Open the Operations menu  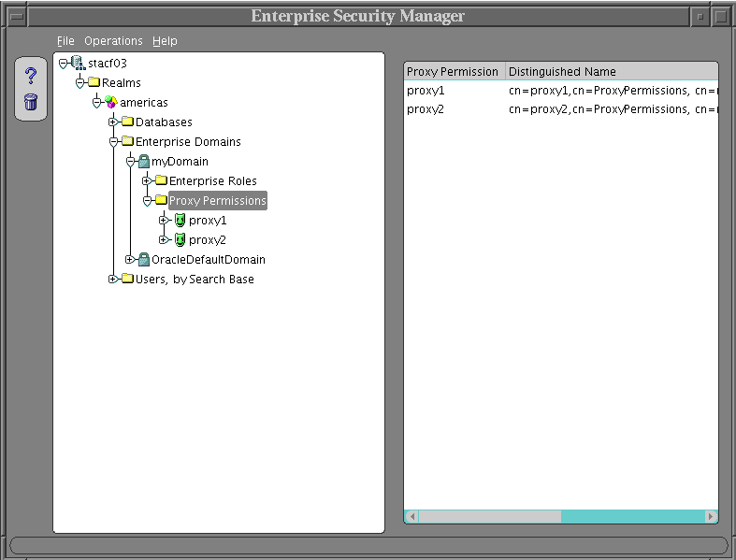coord(113,41)
